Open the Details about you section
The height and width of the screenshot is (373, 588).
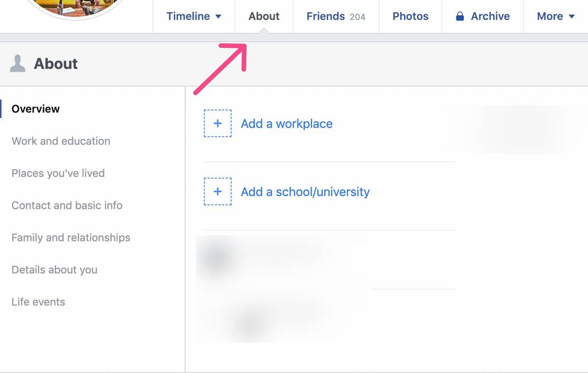(54, 270)
